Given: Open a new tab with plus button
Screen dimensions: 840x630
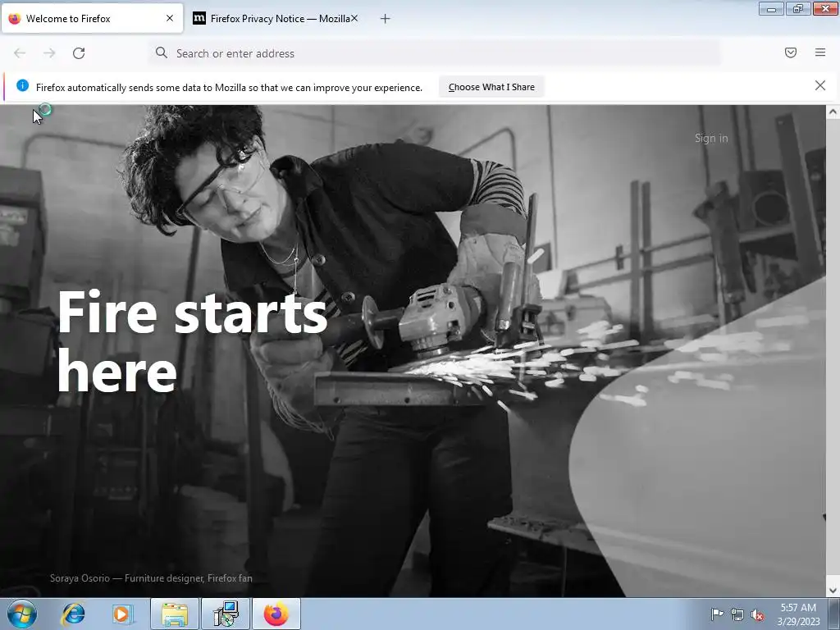Looking at the screenshot, I should click(386, 19).
